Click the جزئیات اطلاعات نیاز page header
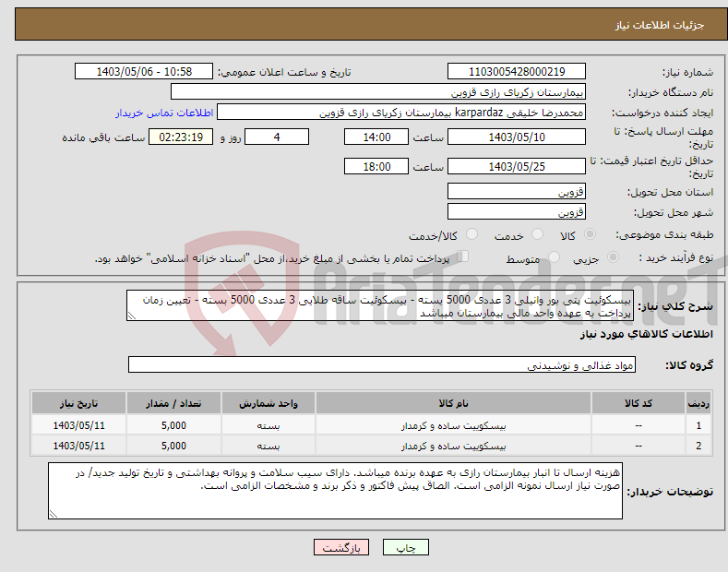This screenshot has width=728, height=572. pyautogui.click(x=660, y=25)
